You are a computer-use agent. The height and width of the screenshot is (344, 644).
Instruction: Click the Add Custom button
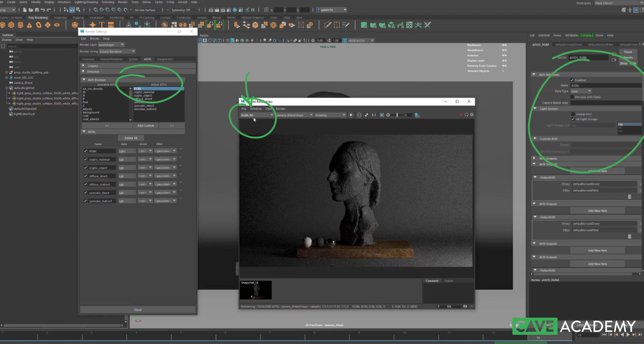pyautogui.click(x=145, y=126)
